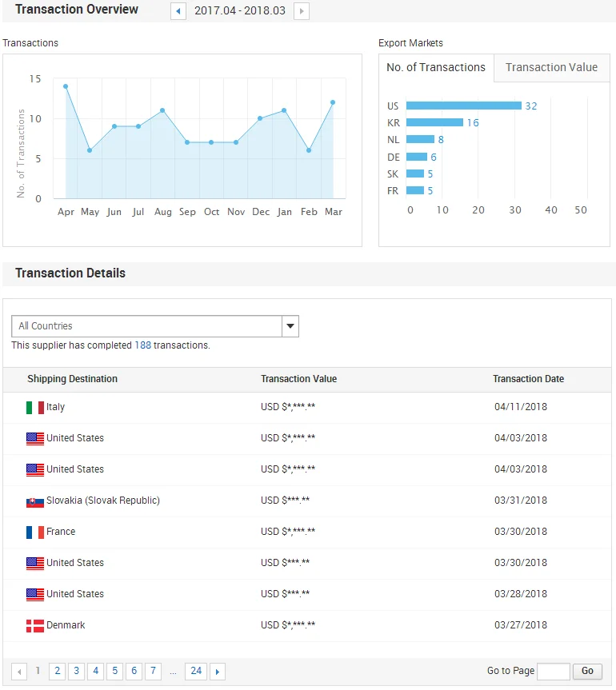616x690 pixels.
Task: Click the previous date range arrow
Action: pyautogui.click(x=178, y=11)
